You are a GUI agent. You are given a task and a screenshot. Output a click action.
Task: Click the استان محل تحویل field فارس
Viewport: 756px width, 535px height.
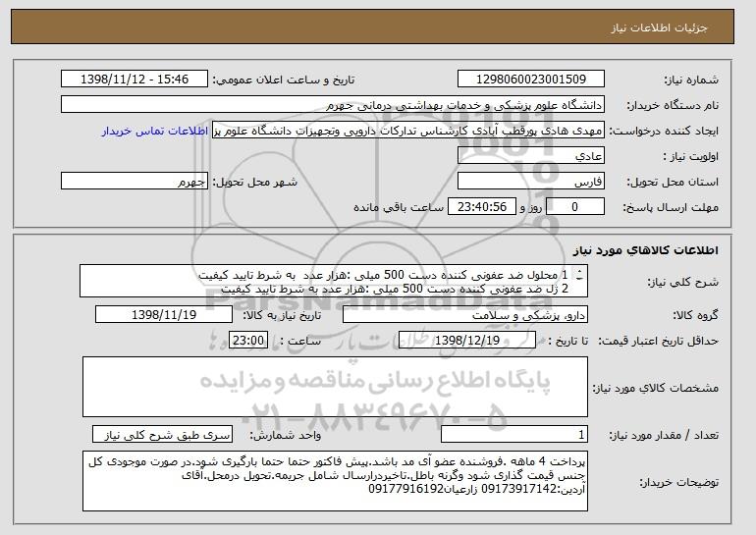531,182
